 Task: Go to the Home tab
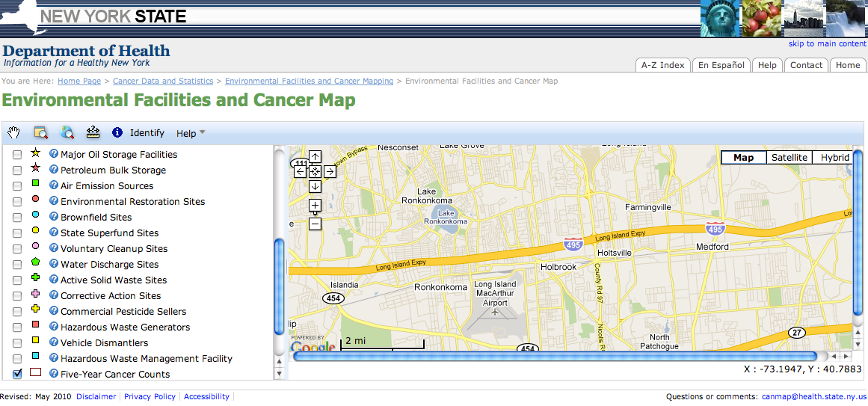click(848, 65)
